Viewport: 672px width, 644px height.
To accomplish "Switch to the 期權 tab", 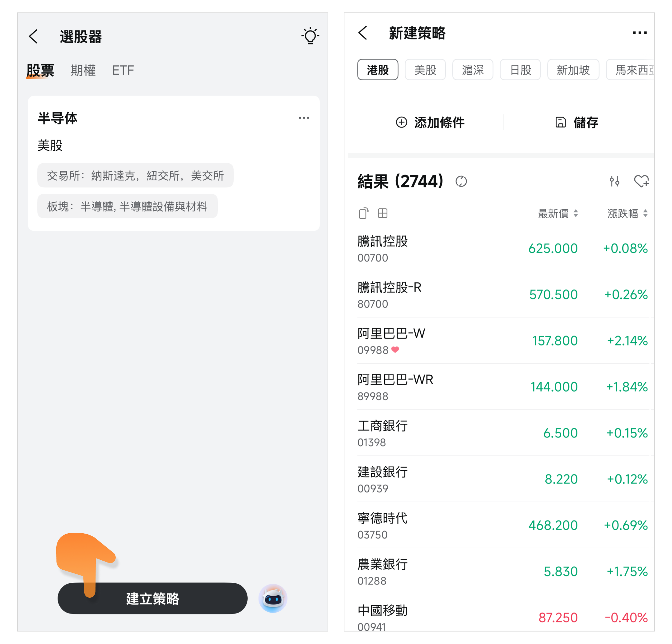I will pos(83,70).
